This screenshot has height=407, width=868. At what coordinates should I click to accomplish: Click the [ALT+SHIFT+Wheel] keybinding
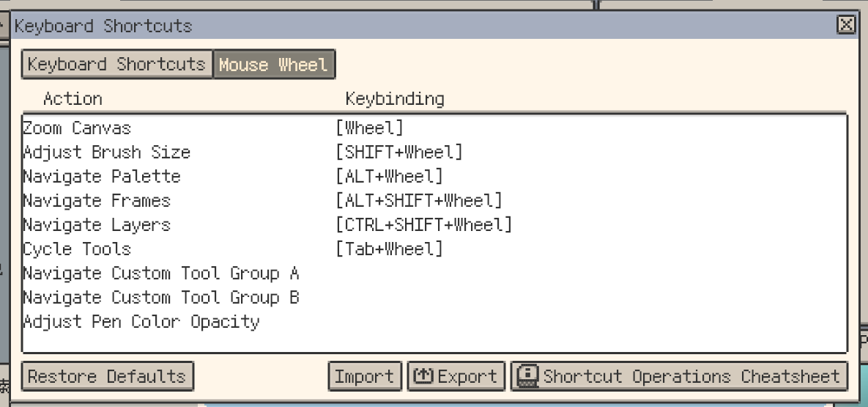(419, 201)
